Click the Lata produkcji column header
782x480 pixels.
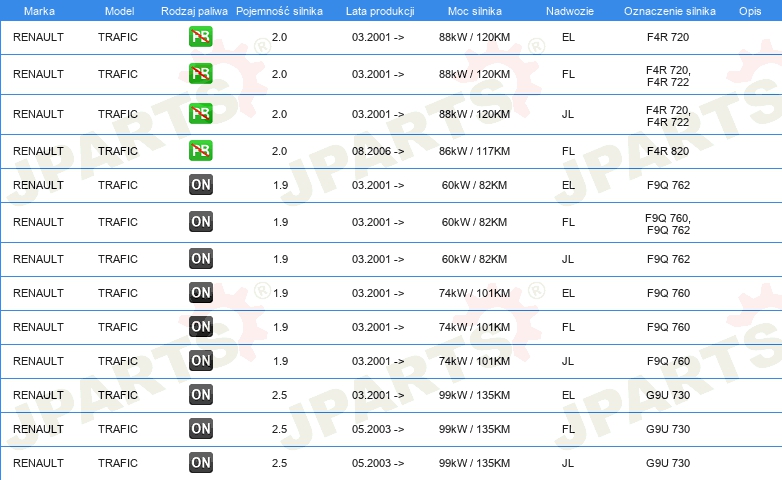click(380, 11)
